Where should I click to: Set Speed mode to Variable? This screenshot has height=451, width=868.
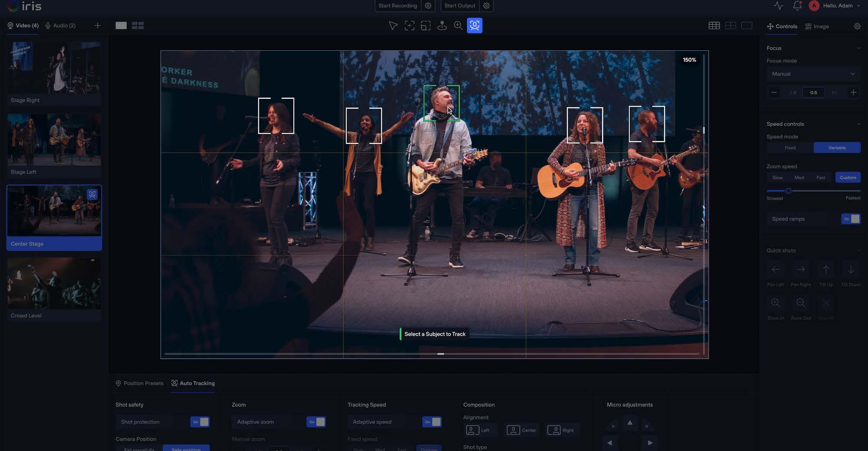(x=837, y=148)
